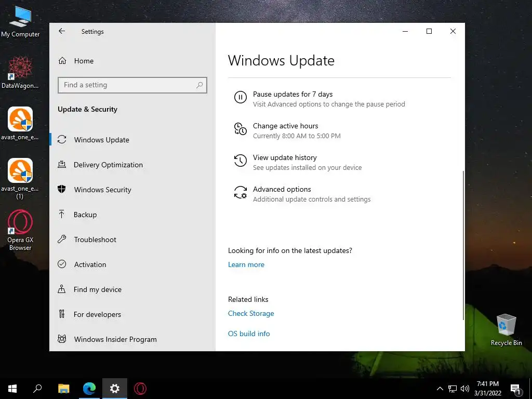Click View update history option
532x399 pixels.
click(285, 157)
